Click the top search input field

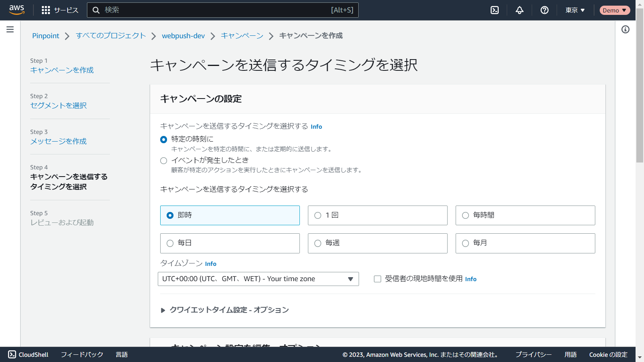click(217, 10)
